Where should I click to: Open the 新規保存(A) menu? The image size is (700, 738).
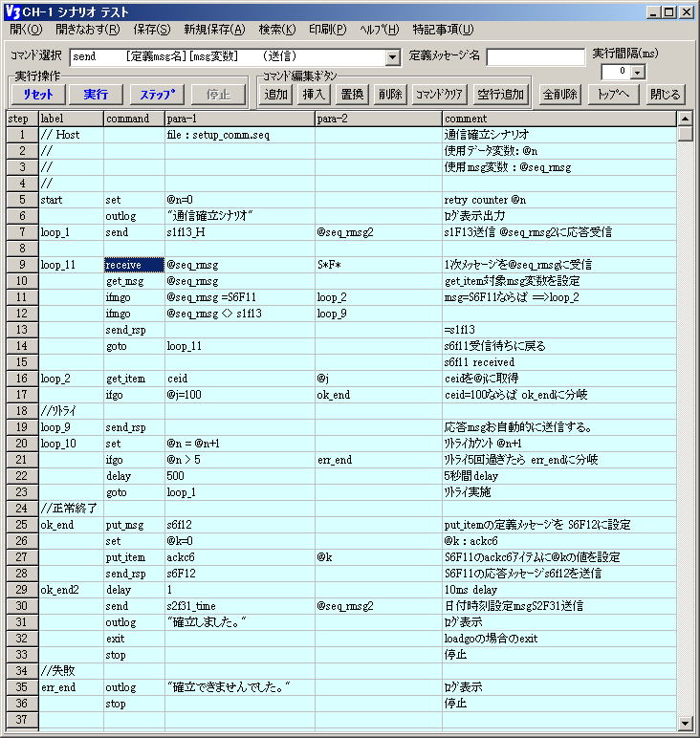point(214,30)
